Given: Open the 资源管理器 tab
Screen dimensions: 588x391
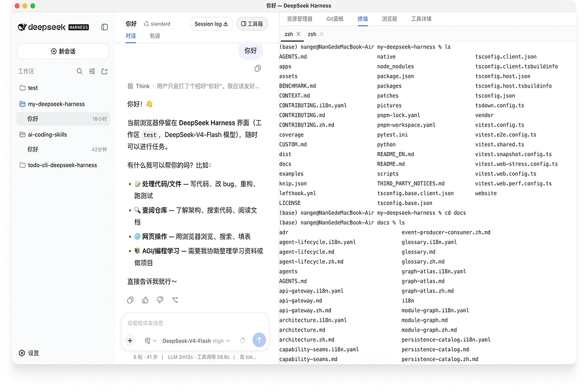Looking at the screenshot, I should (299, 19).
